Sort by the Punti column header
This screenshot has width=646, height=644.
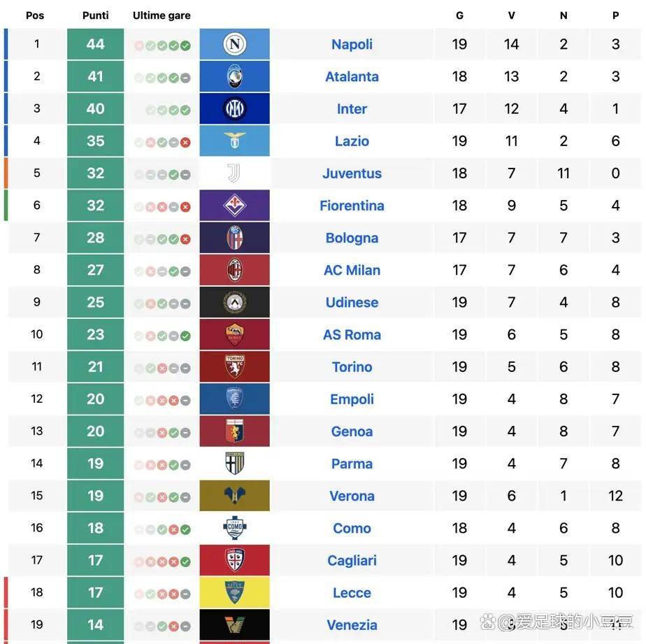point(96,15)
